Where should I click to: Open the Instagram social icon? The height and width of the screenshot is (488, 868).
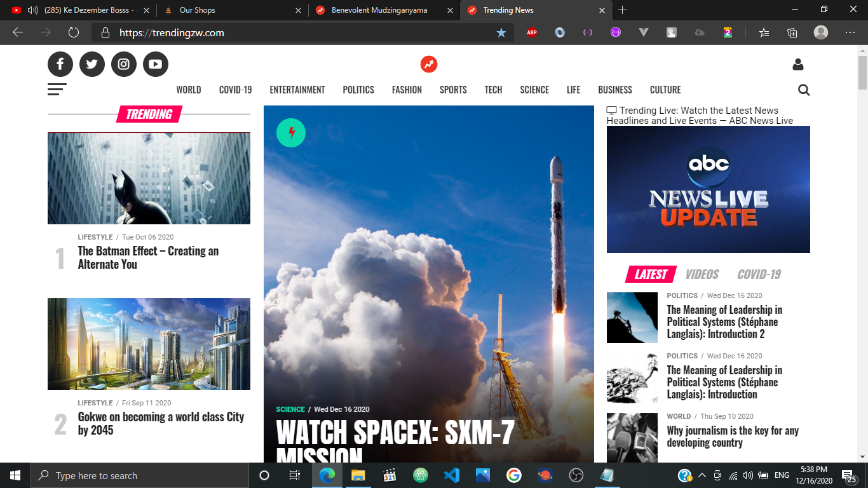[124, 64]
